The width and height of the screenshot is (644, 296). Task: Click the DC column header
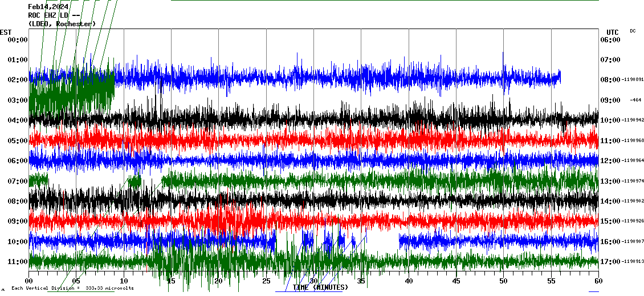pos(633,31)
